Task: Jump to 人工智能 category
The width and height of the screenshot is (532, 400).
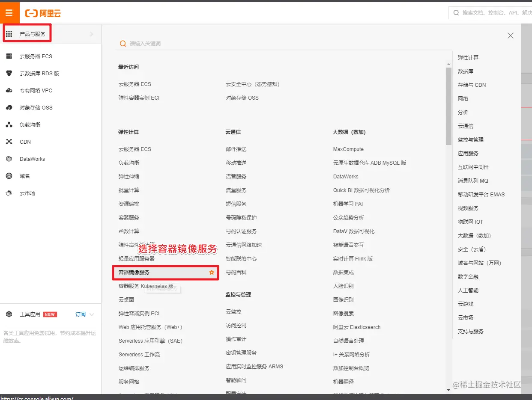Action: (x=468, y=290)
